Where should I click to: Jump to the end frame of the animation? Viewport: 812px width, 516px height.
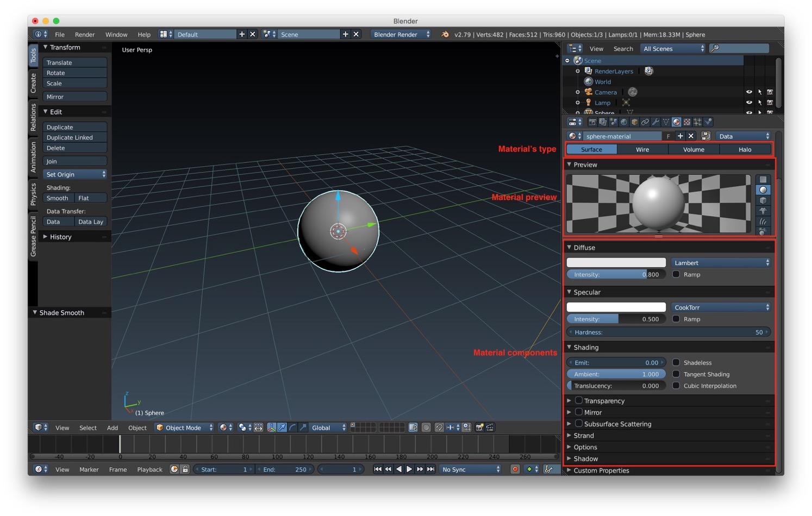(x=430, y=469)
